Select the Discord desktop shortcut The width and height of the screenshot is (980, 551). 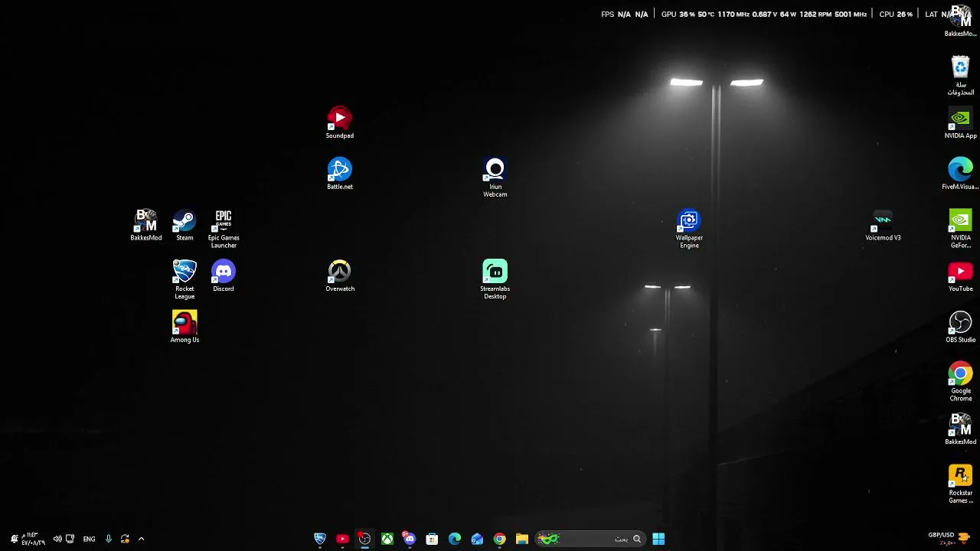click(224, 275)
